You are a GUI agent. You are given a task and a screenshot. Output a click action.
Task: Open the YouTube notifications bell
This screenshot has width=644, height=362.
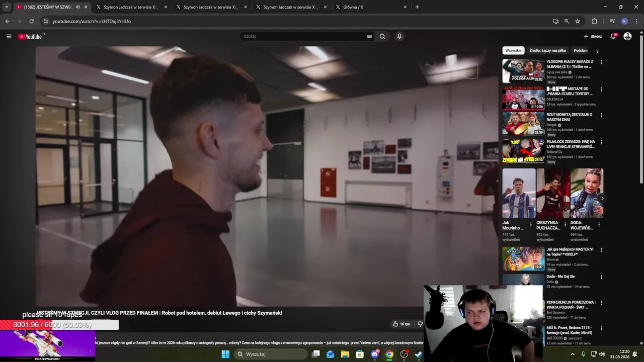[x=613, y=36]
